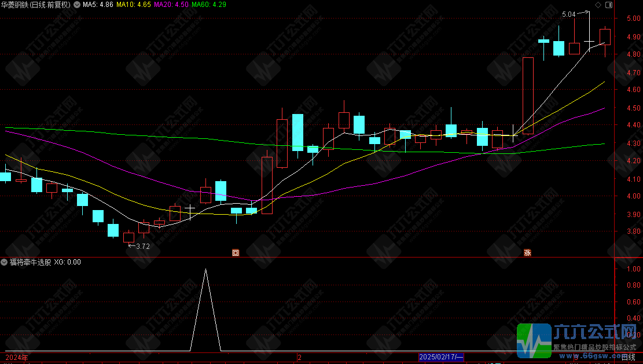Click the 0.60 indicator axis value
Screen dimensions: 643x364
pos(634,302)
